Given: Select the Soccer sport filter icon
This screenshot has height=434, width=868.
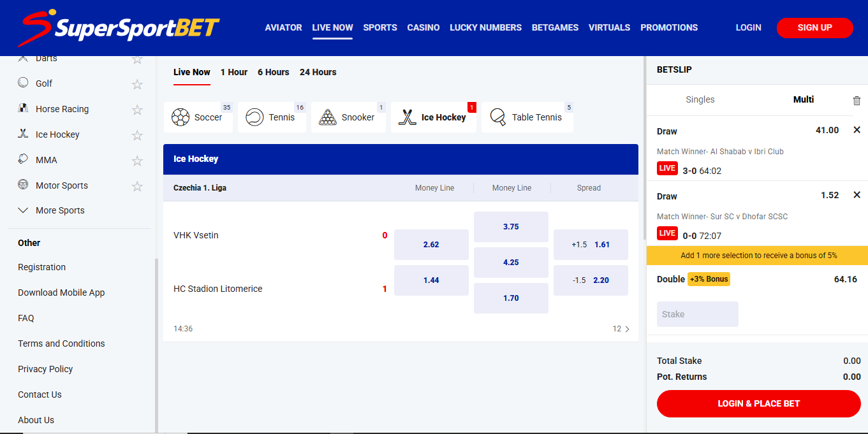Looking at the screenshot, I should (x=180, y=117).
